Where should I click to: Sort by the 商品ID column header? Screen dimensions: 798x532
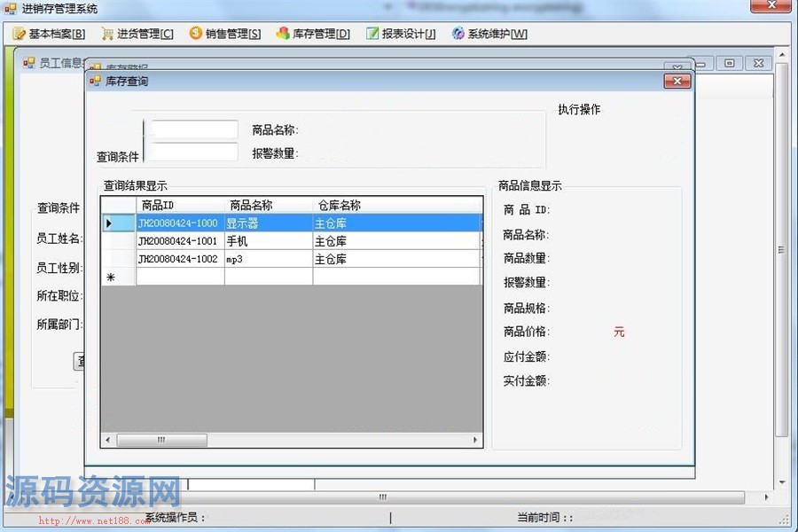click(x=180, y=205)
